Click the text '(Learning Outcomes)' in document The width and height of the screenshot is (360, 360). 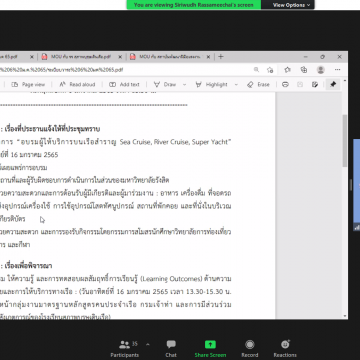171,279
